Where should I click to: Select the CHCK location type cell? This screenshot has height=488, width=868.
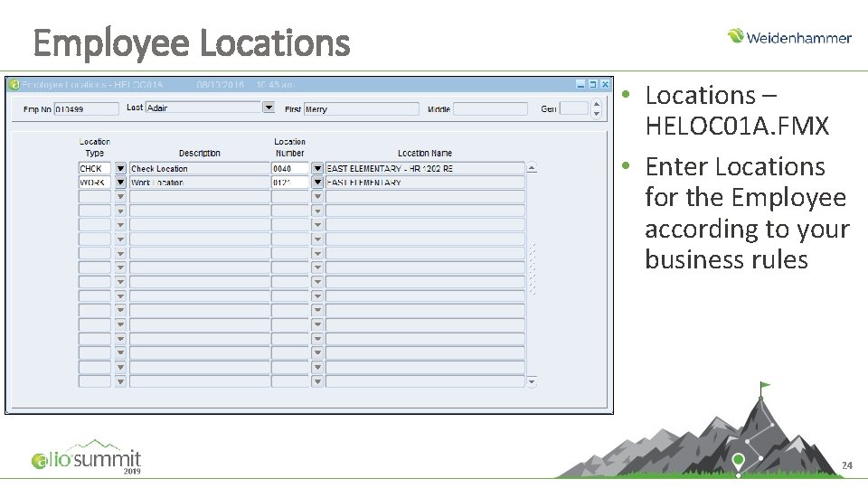pos(95,168)
